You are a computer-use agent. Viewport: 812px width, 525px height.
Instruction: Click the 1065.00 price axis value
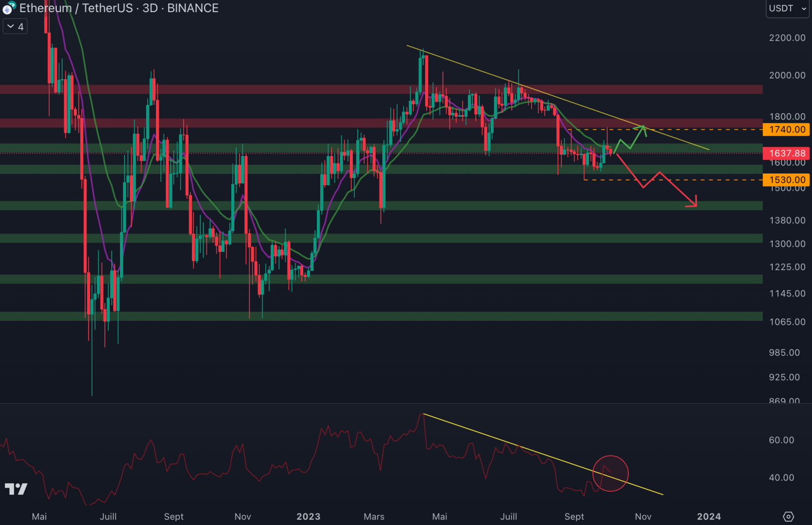pyautogui.click(x=787, y=322)
